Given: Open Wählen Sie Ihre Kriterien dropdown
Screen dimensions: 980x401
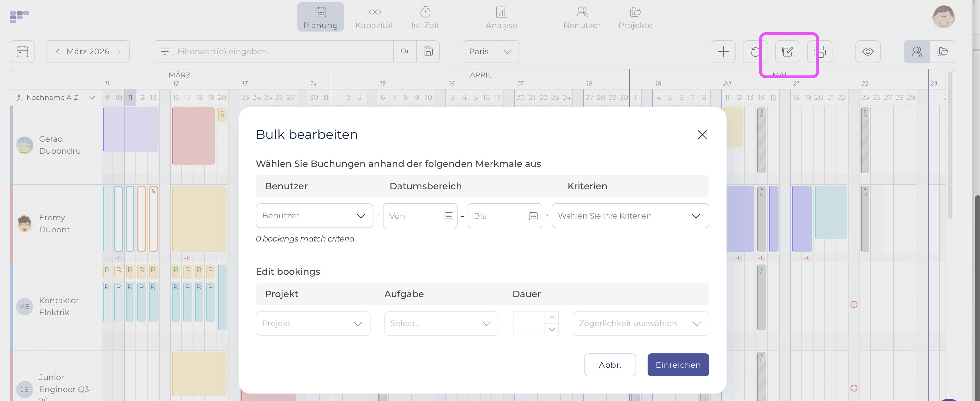Looking at the screenshot, I should point(630,216).
